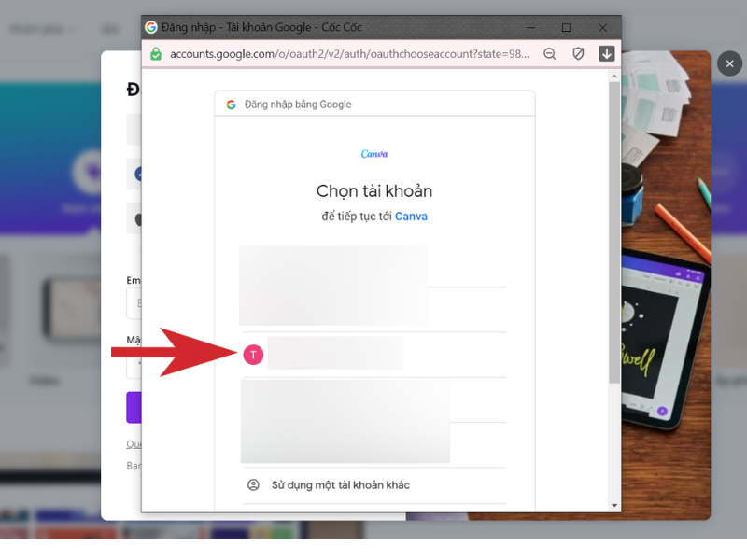This screenshot has width=747, height=560.
Task: Click the Google favicon in the dialog title bar
Action: click(x=152, y=27)
